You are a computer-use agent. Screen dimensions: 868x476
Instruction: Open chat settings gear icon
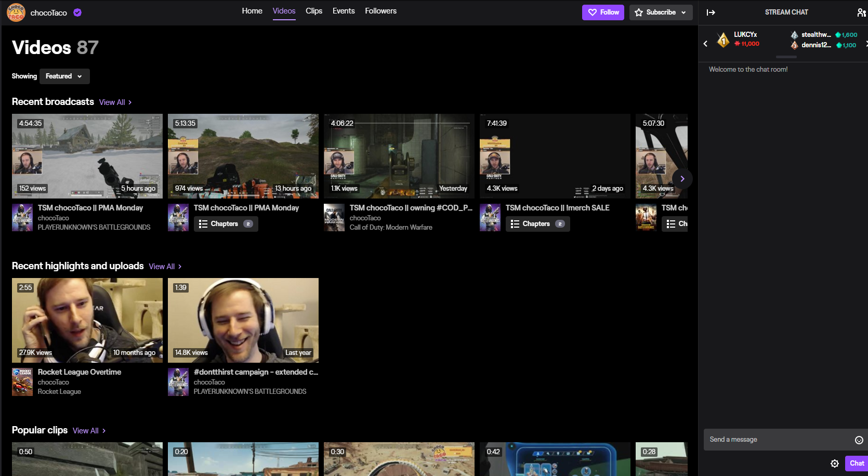pos(835,464)
